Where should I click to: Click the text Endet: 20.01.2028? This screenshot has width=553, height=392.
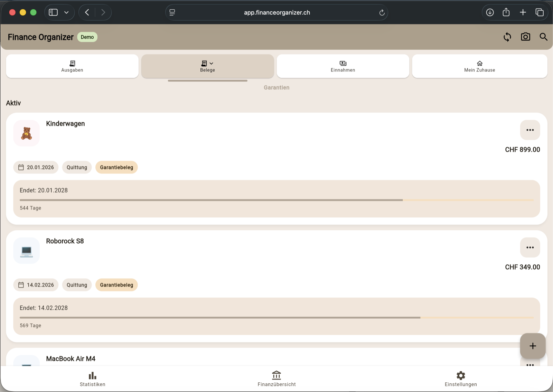point(44,190)
